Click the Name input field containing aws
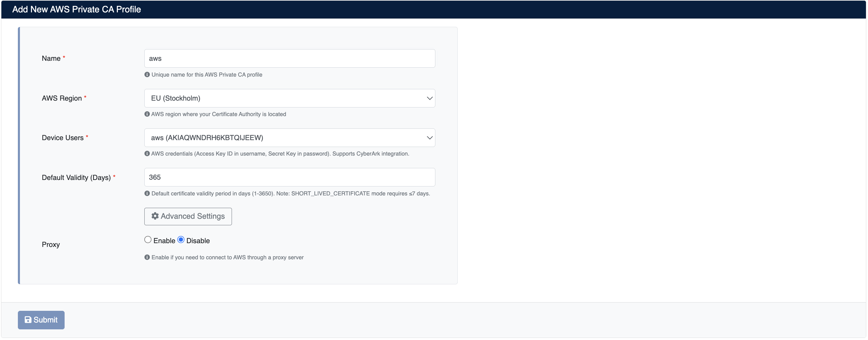This screenshot has width=868, height=340. (290, 58)
